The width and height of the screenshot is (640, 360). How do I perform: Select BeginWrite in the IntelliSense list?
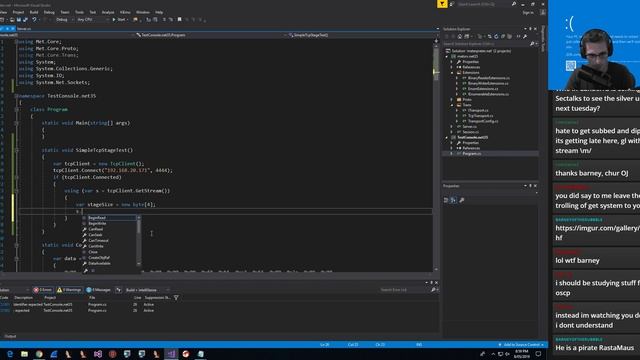109,224
